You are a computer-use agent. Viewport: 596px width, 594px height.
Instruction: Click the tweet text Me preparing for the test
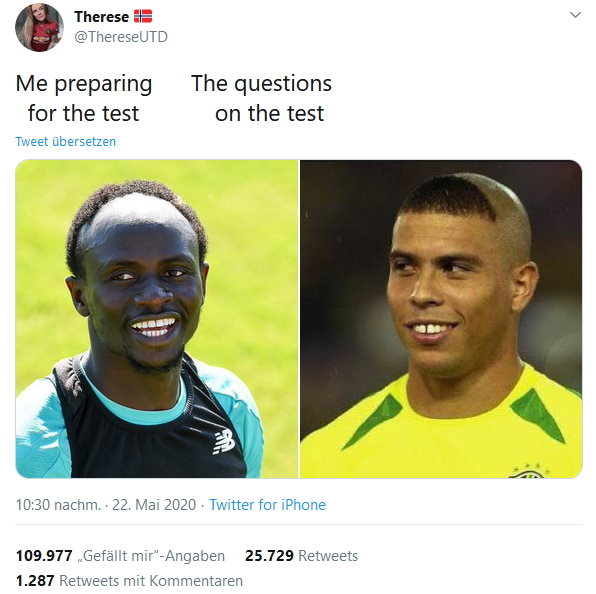click(84, 98)
